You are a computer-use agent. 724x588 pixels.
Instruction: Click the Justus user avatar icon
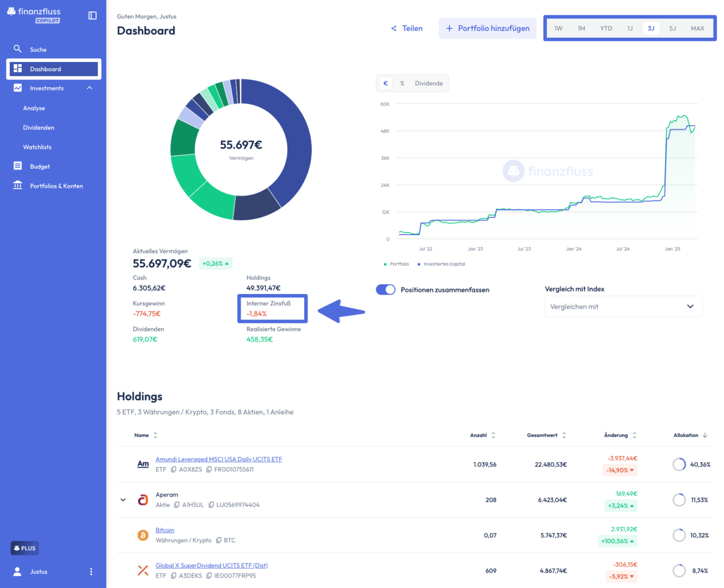pos(17,571)
